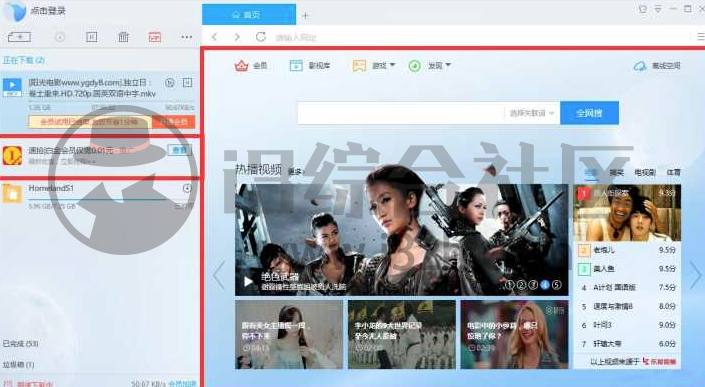This screenshot has width=705, height=387.
Task: Click the 查看 button on promo row
Action: pos(179,150)
